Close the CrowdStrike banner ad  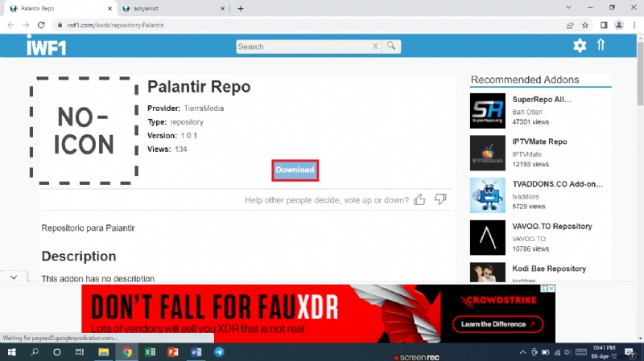551,289
